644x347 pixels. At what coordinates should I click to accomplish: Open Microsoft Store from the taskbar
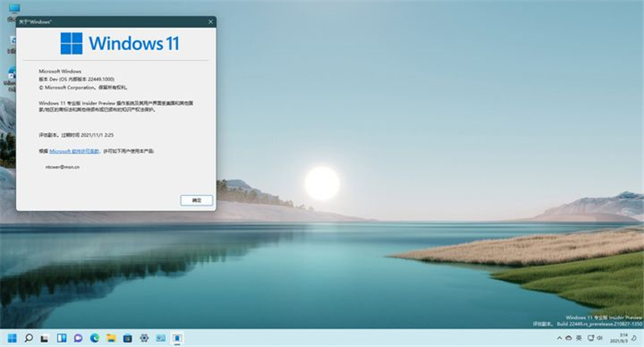[127, 338]
